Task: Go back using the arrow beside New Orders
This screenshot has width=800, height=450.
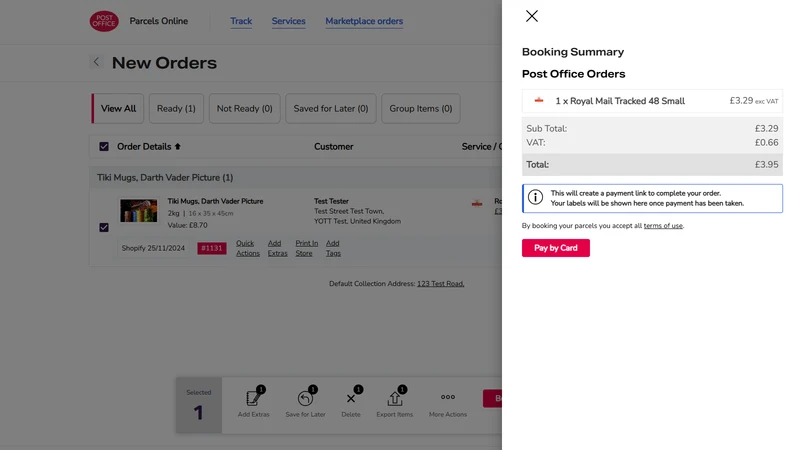Action: click(x=96, y=62)
